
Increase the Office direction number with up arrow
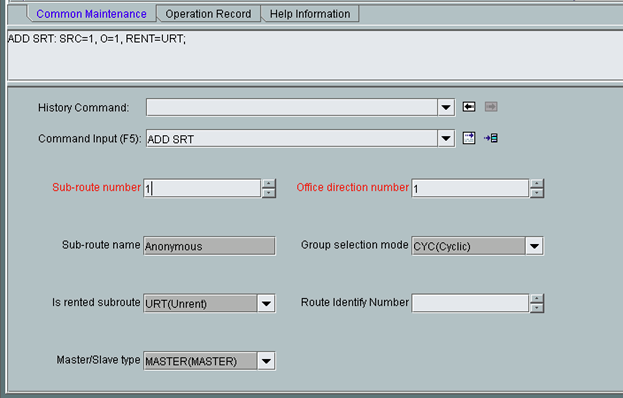click(x=537, y=184)
